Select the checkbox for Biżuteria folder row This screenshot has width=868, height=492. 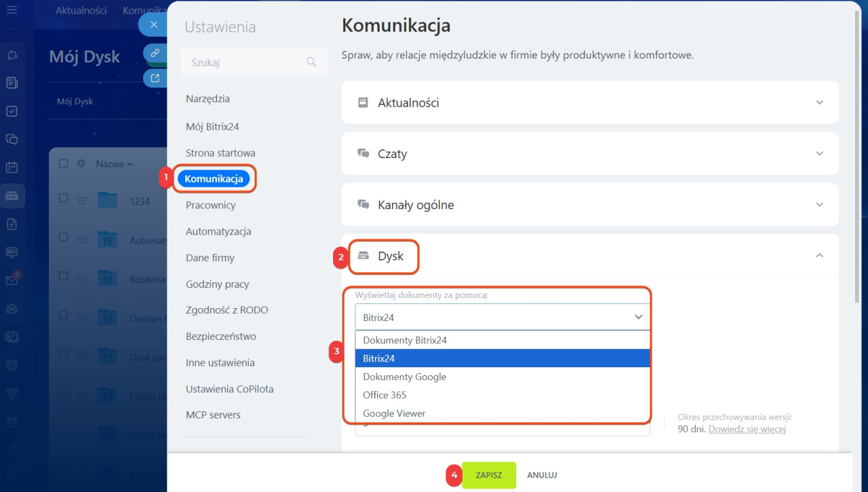point(64,276)
